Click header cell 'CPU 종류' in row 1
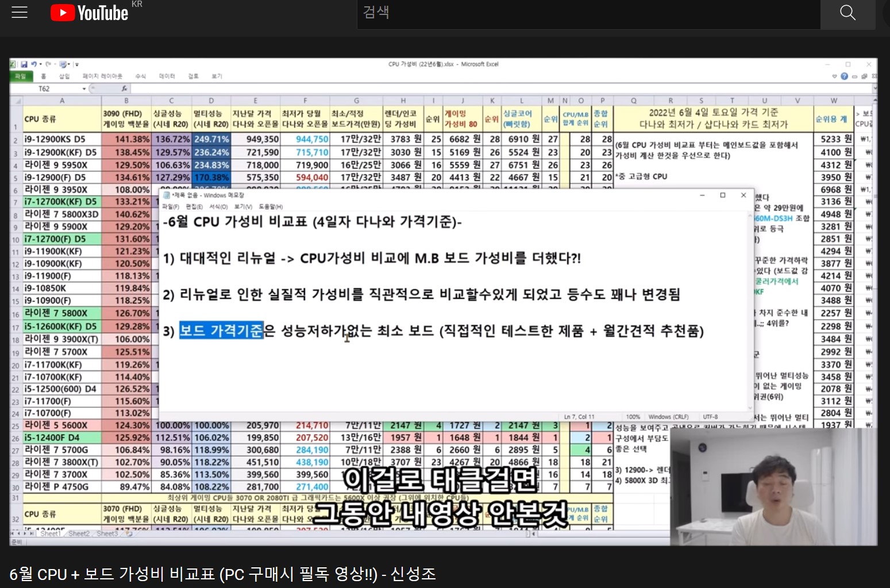 point(61,119)
